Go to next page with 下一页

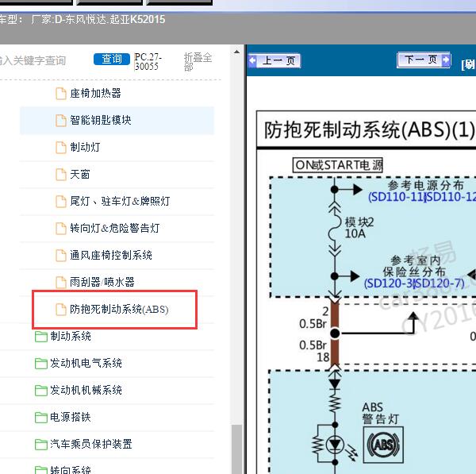424,60
